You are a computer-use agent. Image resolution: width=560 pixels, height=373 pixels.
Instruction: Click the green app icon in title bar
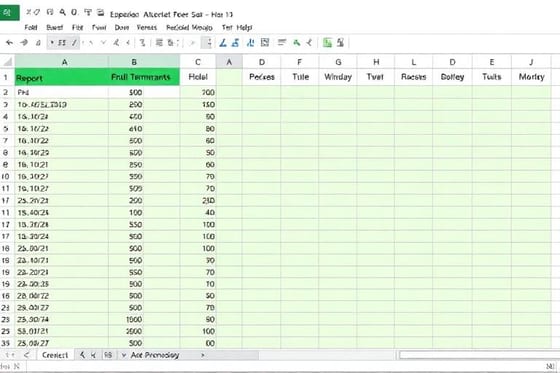pos(9,13)
